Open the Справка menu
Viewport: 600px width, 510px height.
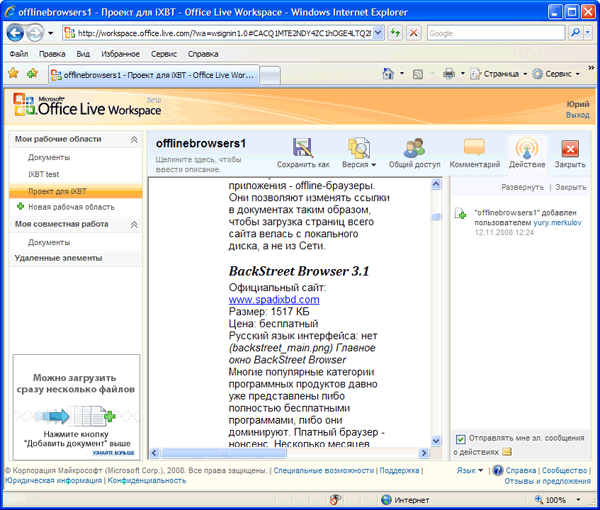click(x=203, y=54)
